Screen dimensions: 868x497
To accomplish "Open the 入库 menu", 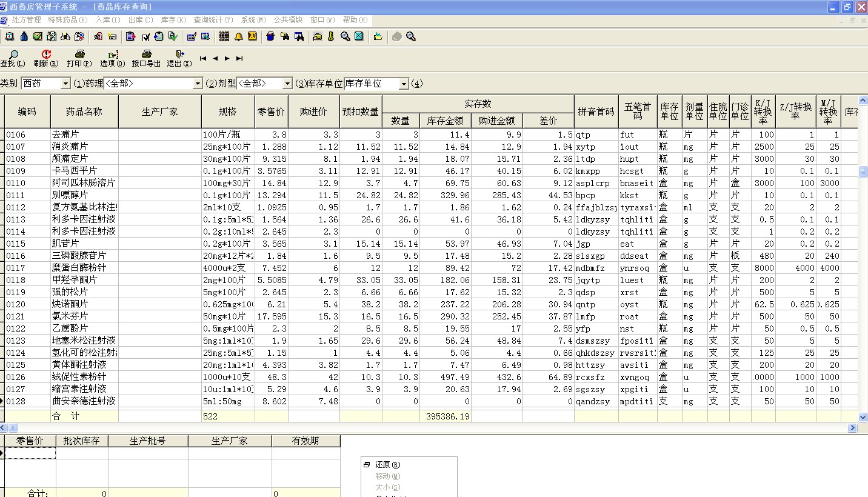I will point(108,20).
